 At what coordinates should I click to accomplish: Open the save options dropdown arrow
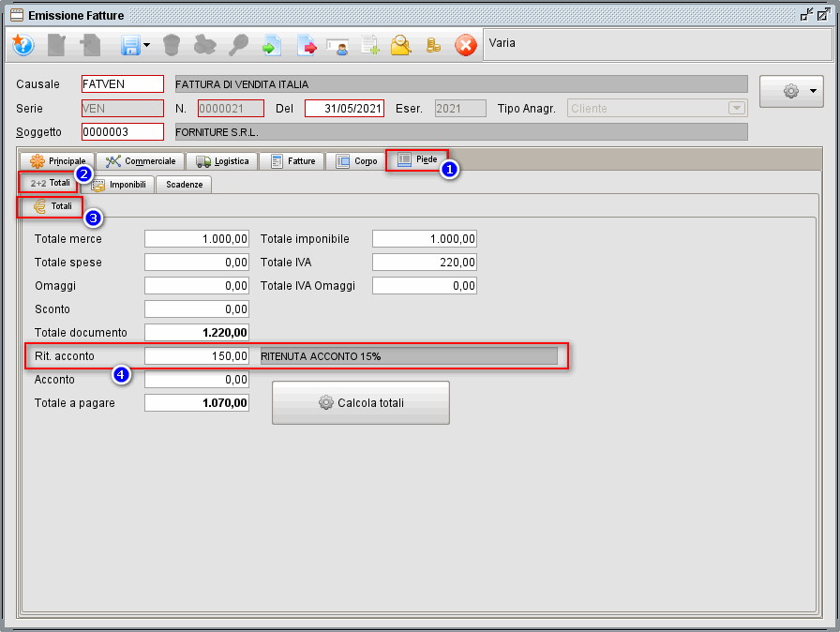point(147,45)
